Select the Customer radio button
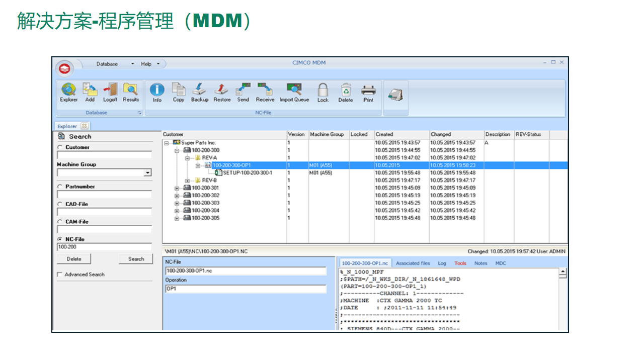Screen dimensions: 644x362 [x=60, y=147]
